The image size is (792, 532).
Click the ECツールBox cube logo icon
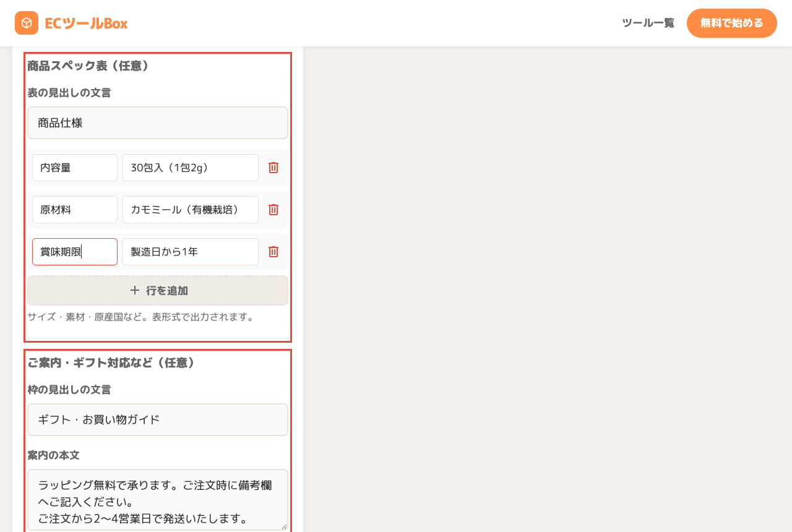(27, 23)
